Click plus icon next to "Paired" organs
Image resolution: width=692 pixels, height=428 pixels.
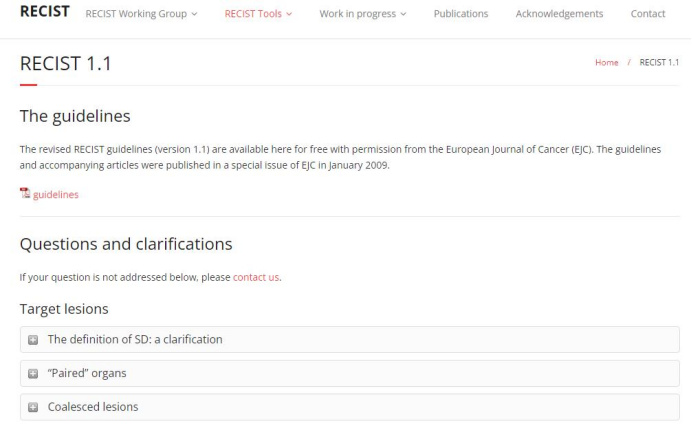point(33,374)
